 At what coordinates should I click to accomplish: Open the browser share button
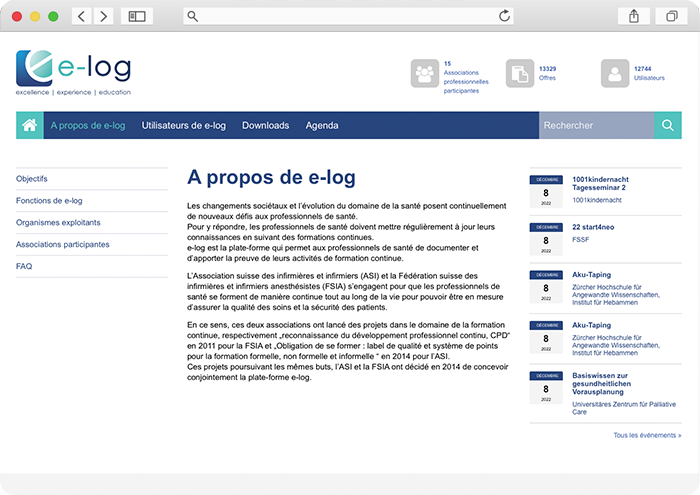[x=633, y=17]
